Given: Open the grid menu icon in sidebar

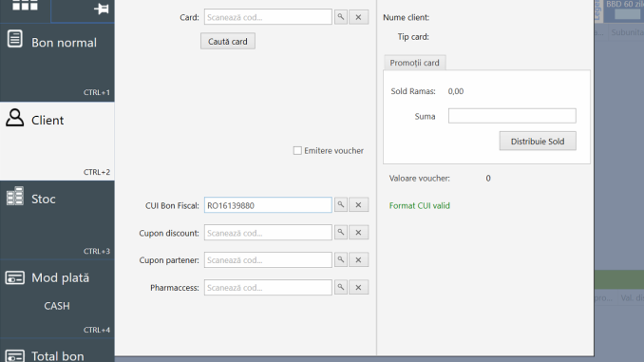Looking at the screenshot, I should point(25,6).
